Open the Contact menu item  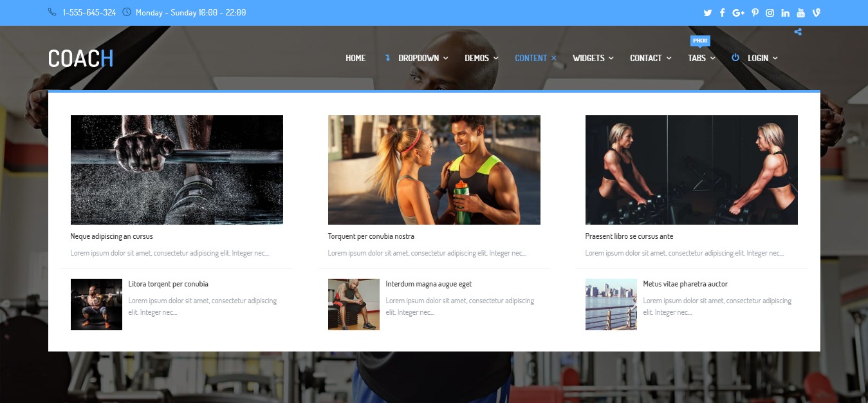(646, 58)
